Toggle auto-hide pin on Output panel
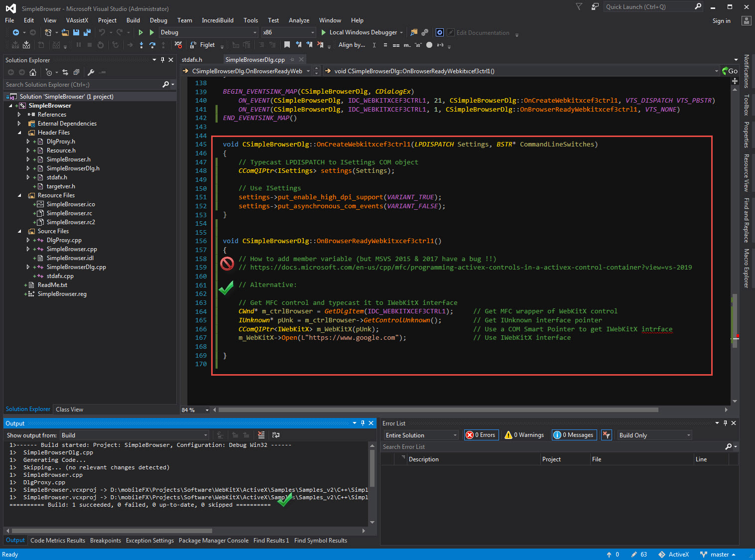The height and width of the screenshot is (560, 755). click(363, 423)
